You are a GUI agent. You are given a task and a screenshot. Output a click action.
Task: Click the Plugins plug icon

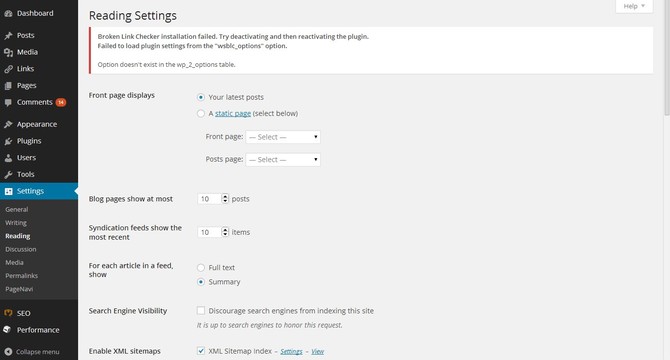click(x=8, y=141)
